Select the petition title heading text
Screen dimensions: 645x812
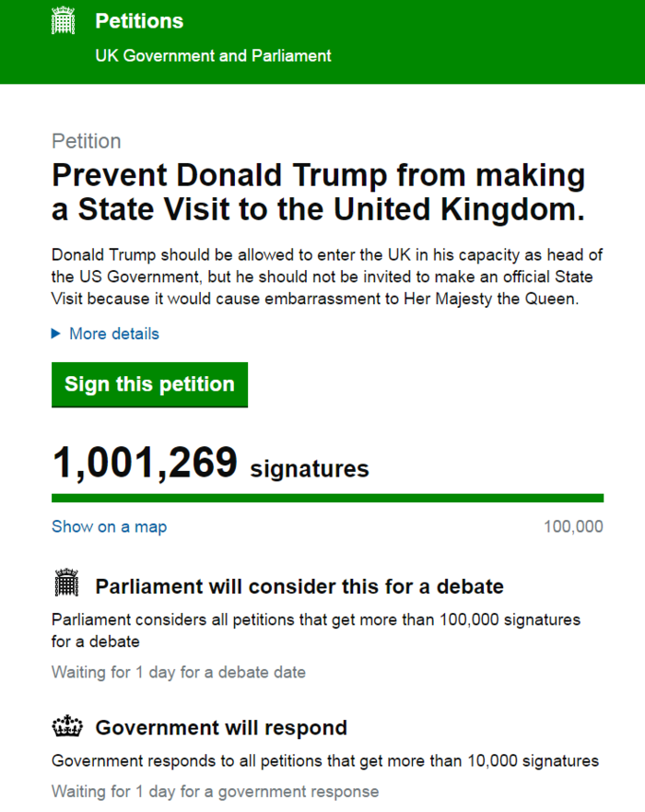pyautogui.click(x=318, y=192)
